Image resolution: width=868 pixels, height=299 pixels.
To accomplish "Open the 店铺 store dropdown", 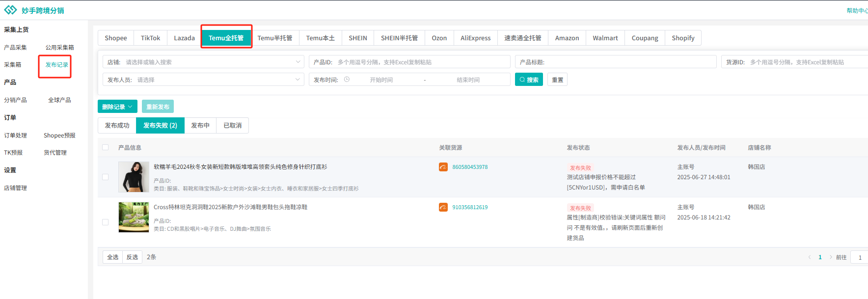I will coord(203,62).
